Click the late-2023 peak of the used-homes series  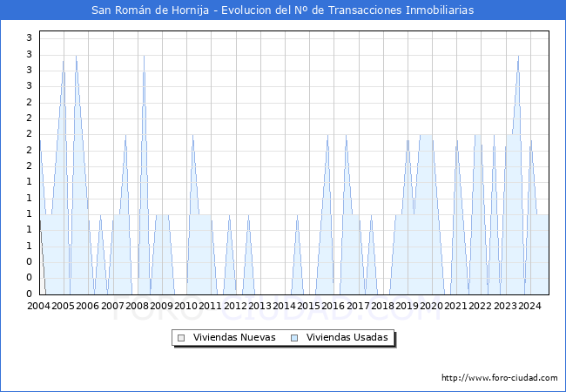point(518,57)
